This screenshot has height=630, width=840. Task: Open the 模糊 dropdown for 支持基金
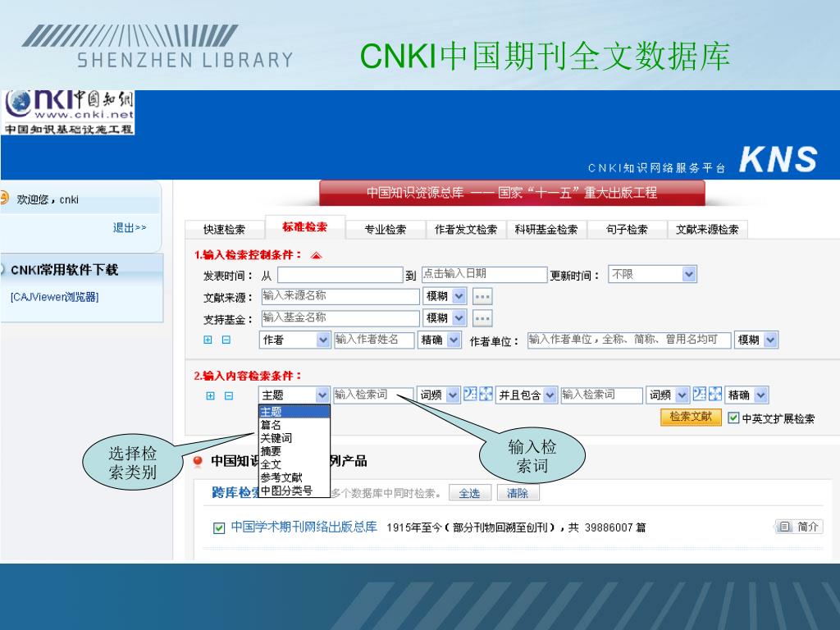click(x=445, y=317)
